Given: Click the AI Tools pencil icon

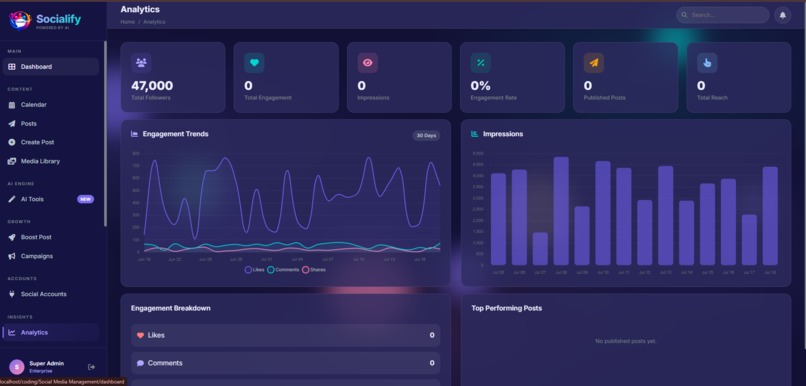Looking at the screenshot, I should [x=12, y=199].
